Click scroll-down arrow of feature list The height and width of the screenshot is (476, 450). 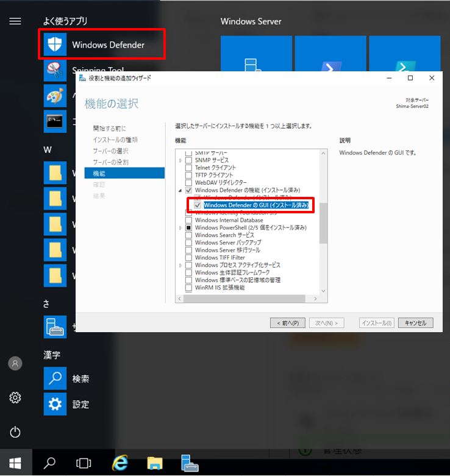click(323, 291)
